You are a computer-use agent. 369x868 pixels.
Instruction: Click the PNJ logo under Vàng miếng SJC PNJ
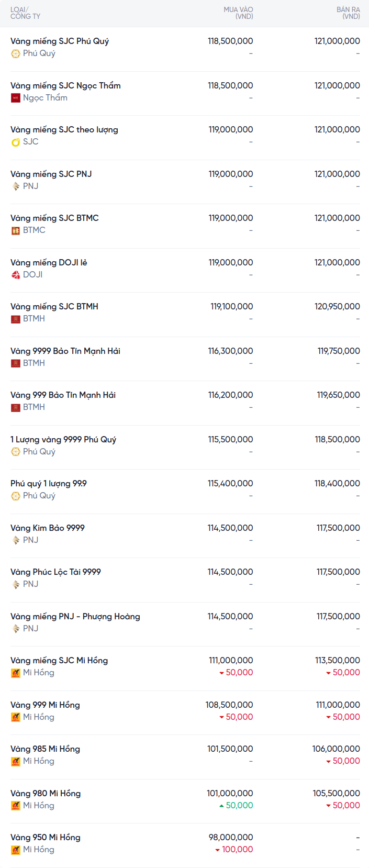point(16,186)
